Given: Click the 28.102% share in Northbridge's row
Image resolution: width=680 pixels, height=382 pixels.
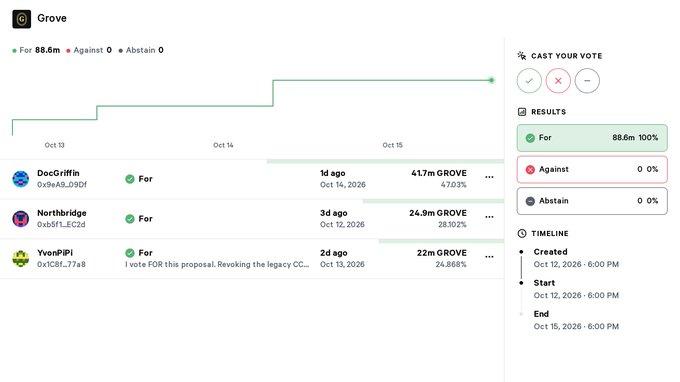Looking at the screenshot, I should 452,225.
